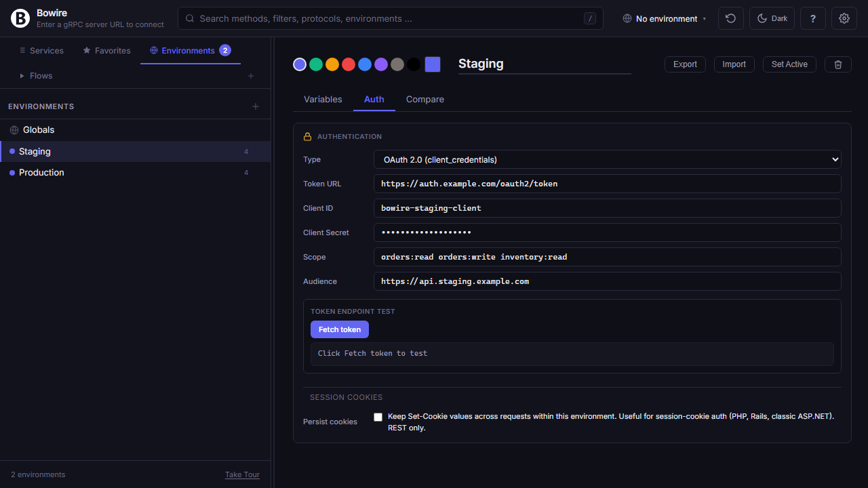Click the Export button
This screenshot has width=868, height=488.
685,64
